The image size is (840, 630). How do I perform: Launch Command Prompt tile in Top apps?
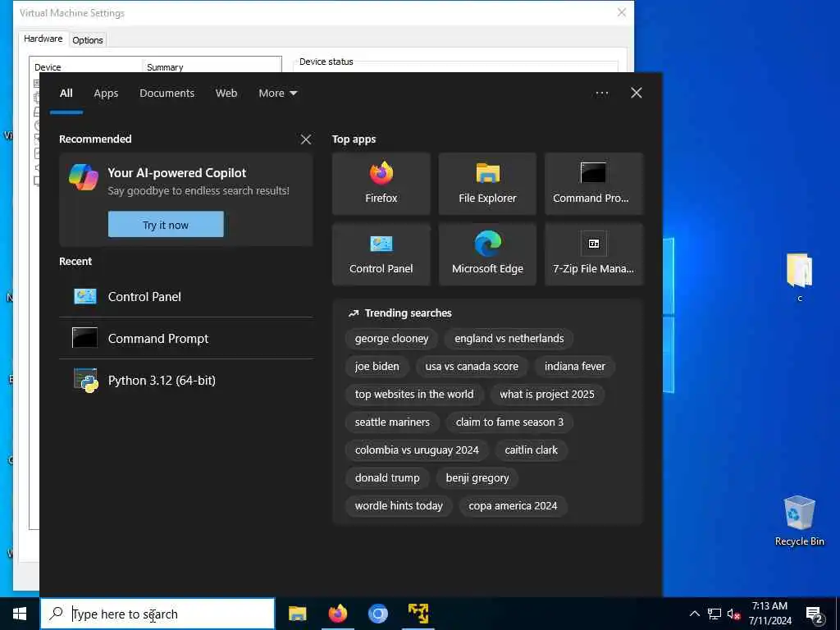point(594,184)
